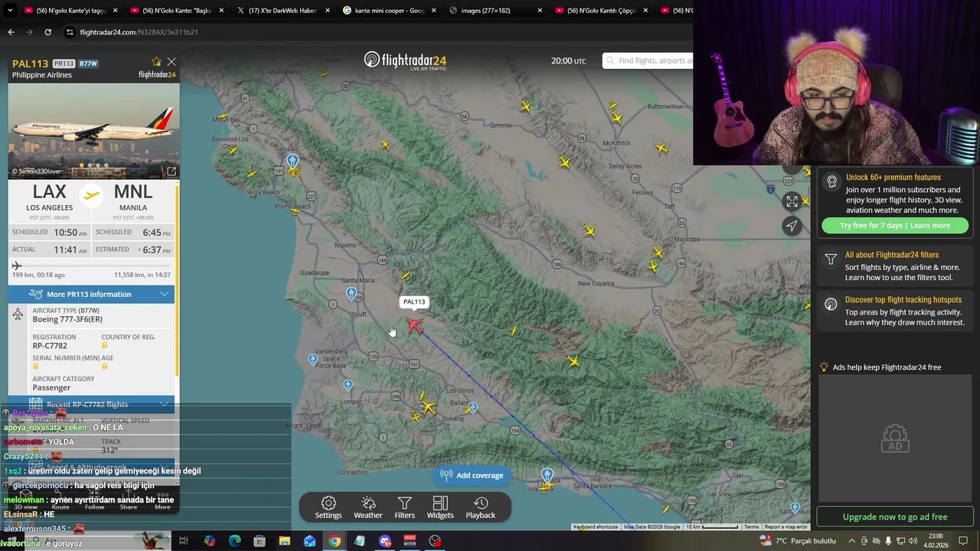Image resolution: width=980 pixels, height=551 pixels.
Task: Select the blue airport pin near Santa Maria
Action: coord(351,293)
